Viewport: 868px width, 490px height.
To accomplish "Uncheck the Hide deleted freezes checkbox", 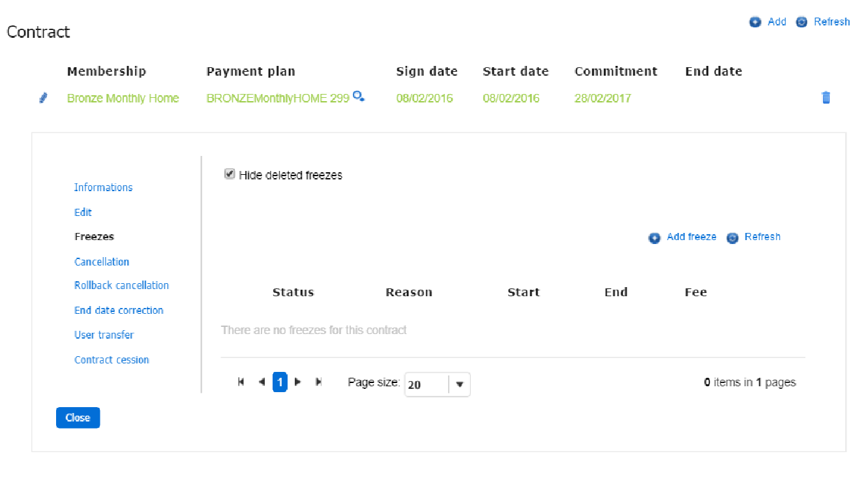I will [x=230, y=174].
